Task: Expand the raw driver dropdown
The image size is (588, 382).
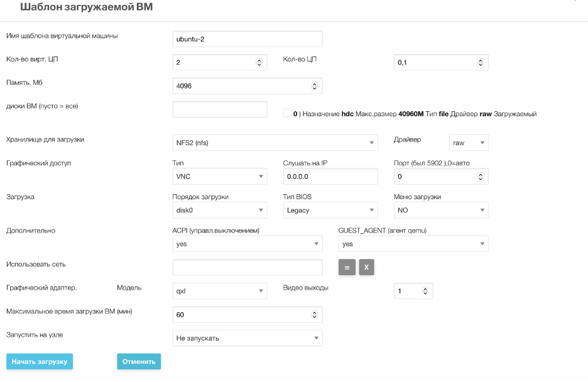Action: 469,143
